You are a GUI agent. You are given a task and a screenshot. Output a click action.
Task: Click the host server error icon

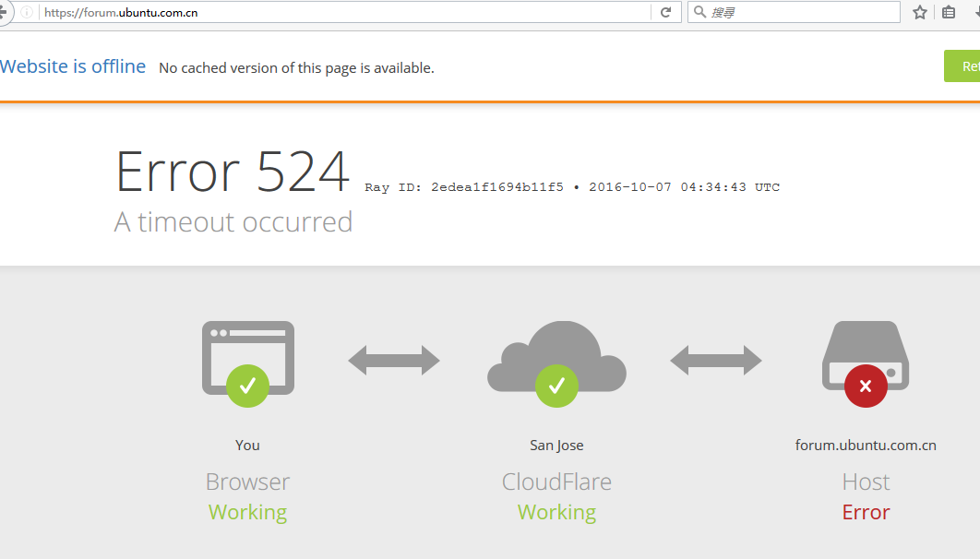click(866, 363)
